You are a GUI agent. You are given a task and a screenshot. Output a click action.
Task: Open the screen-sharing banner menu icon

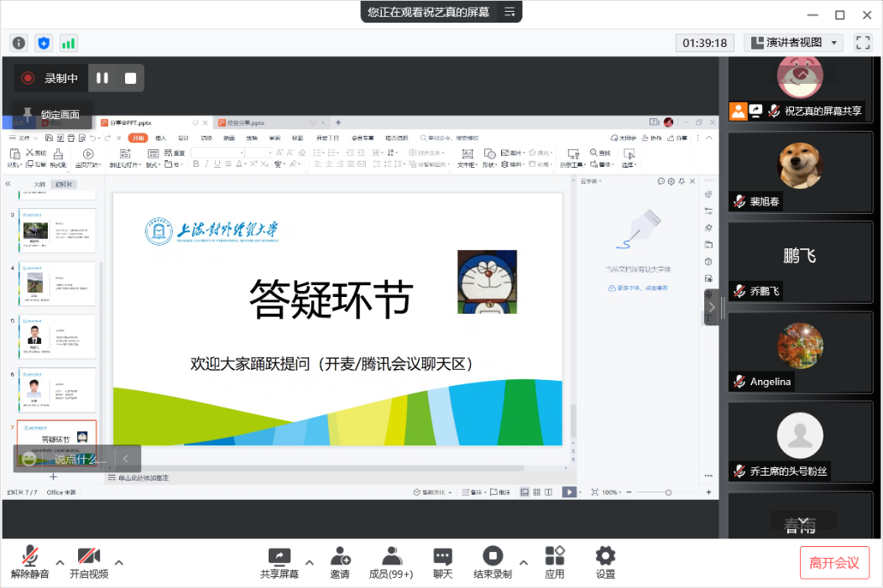pos(509,12)
